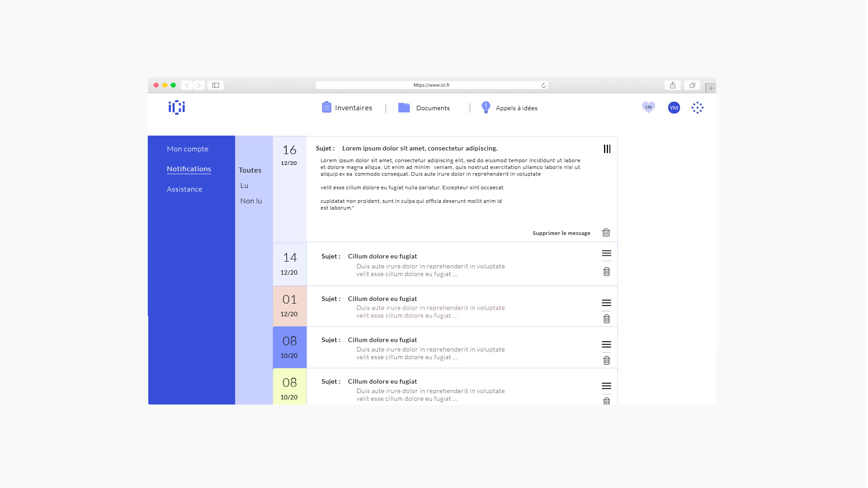This screenshot has width=868, height=488.
Task: Click trash icon on the blue 08 10/20 notification
Action: 607,361
